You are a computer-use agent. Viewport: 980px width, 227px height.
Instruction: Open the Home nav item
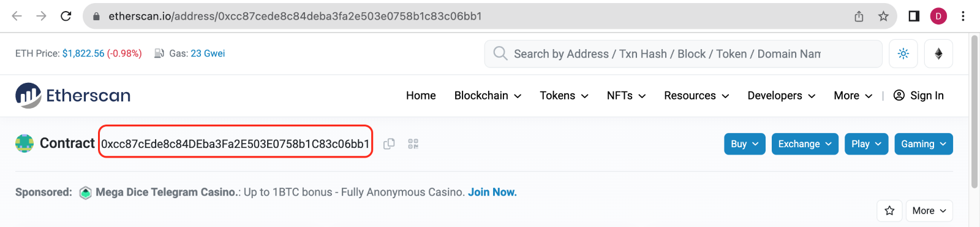(421, 96)
